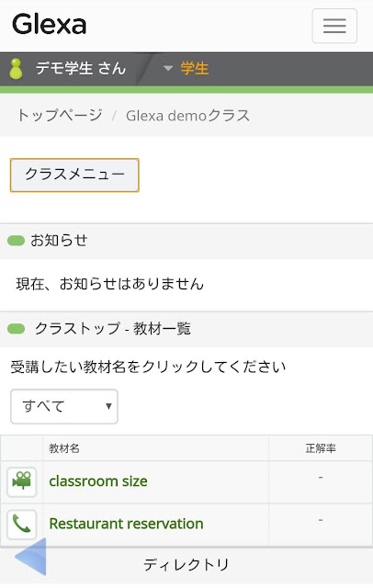373x588 pixels.
Task: Click the green user avatar icon
Action: pyautogui.click(x=16, y=69)
